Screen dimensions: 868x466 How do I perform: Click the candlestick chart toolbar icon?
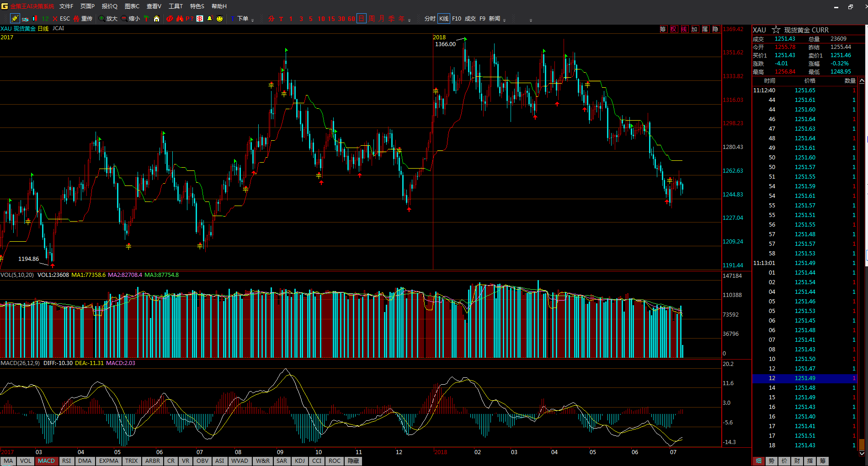pos(35,19)
